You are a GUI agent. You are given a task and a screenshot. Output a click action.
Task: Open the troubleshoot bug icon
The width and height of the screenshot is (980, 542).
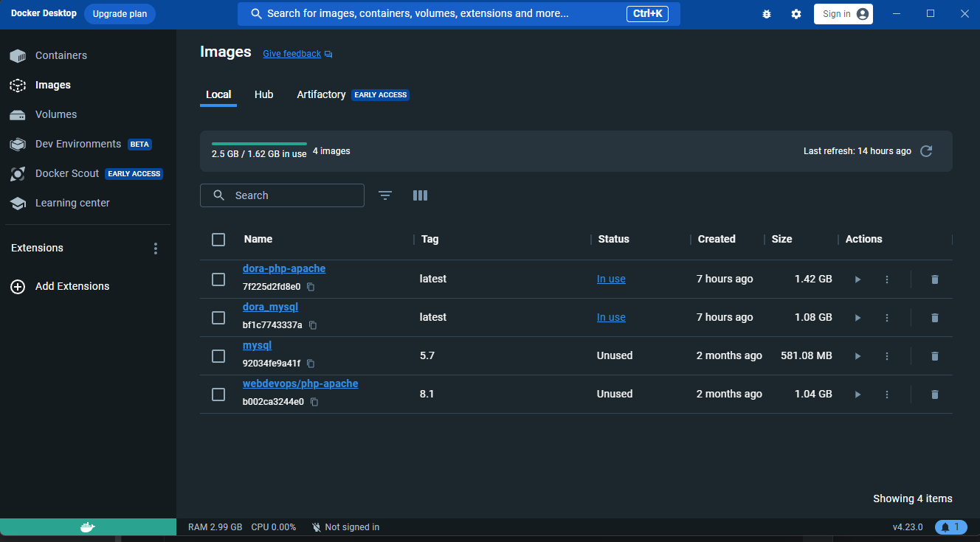767,14
